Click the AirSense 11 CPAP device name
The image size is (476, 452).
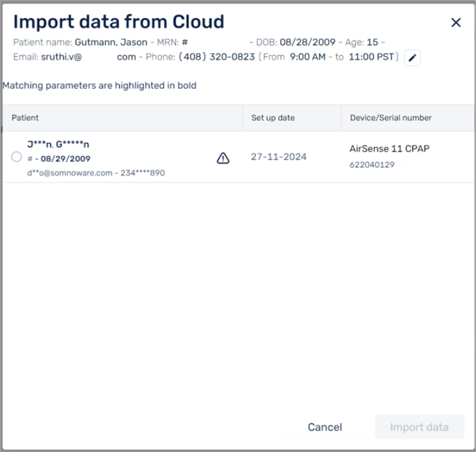389,148
